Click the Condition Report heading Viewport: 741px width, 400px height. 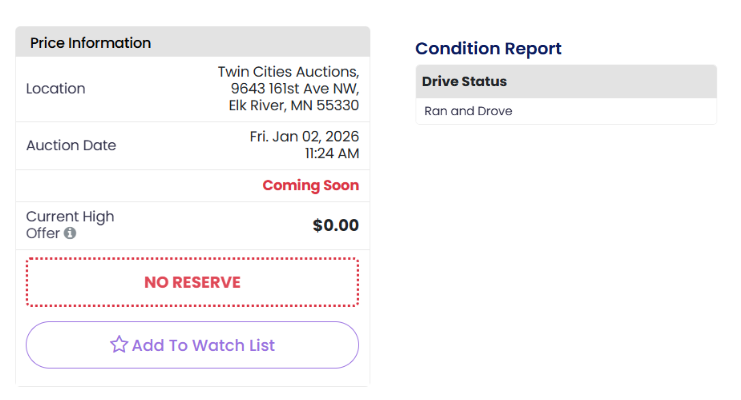pyautogui.click(x=488, y=49)
